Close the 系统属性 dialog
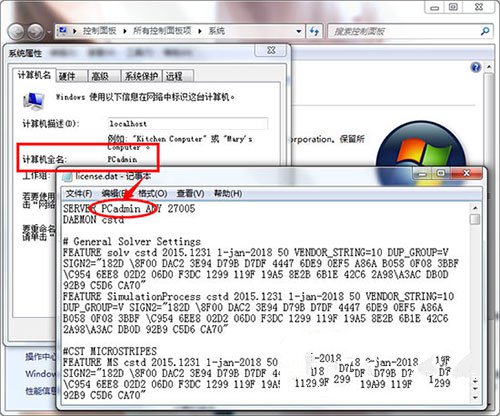 pos(271,50)
